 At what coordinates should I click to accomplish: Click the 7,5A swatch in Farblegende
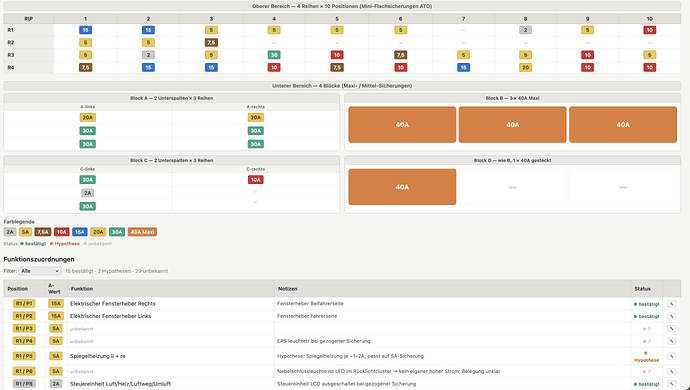[x=43, y=232]
